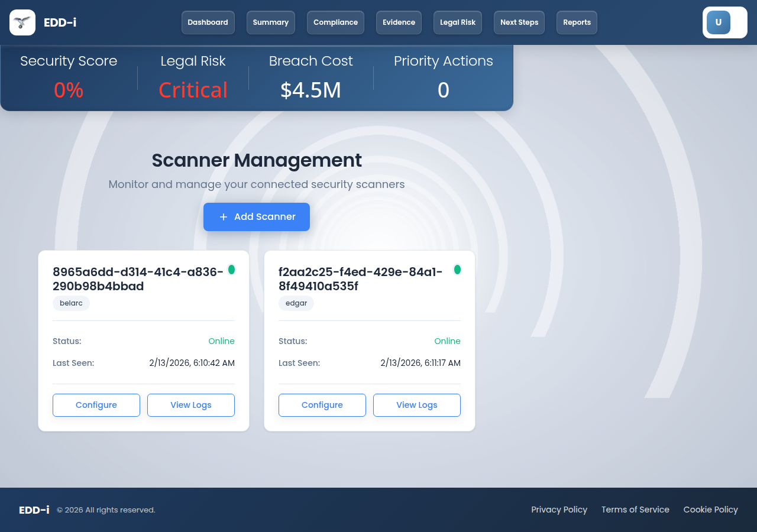Configure the belarc scanner
This screenshot has height=532, width=757.
pyautogui.click(x=96, y=405)
